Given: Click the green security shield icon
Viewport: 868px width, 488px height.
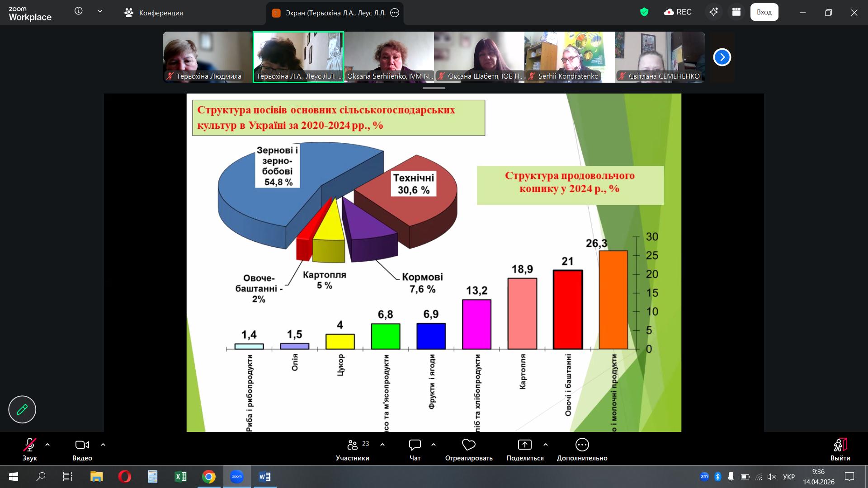Looking at the screenshot, I should 644,12.
